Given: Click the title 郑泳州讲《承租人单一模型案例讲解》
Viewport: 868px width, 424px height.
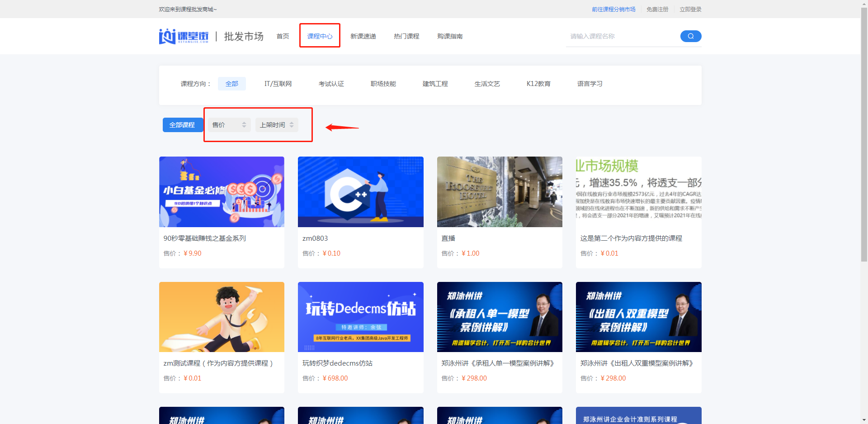Looking at the screenshot, I should click(x=498, y=363).
